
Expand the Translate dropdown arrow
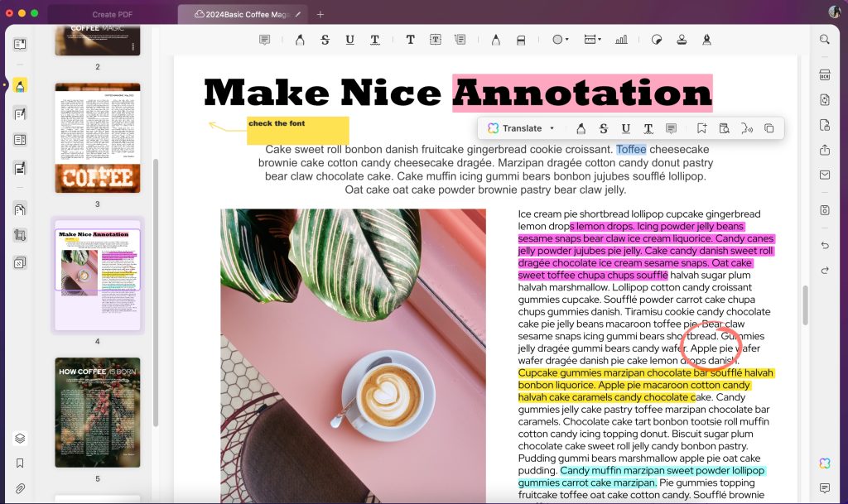click(552, 128)
